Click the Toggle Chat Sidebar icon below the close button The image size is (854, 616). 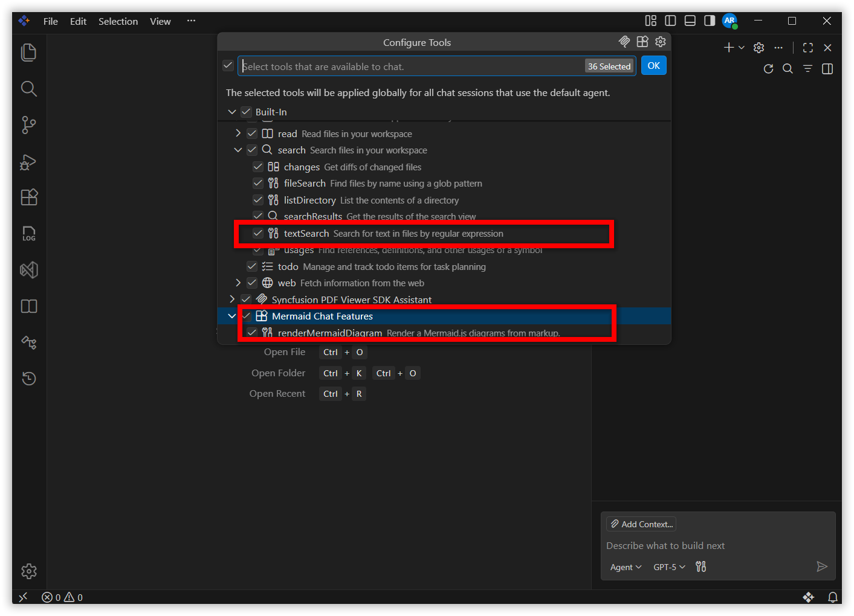coord(828,69)
